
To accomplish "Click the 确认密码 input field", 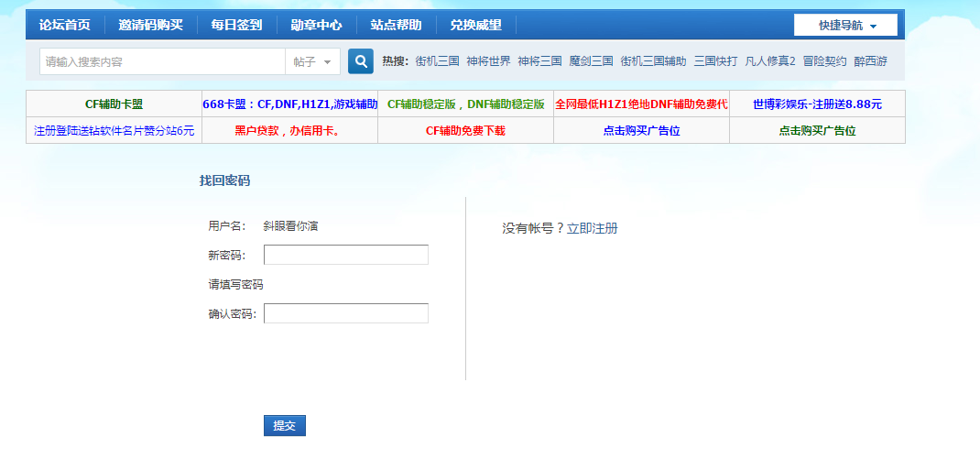I will 345,313.
